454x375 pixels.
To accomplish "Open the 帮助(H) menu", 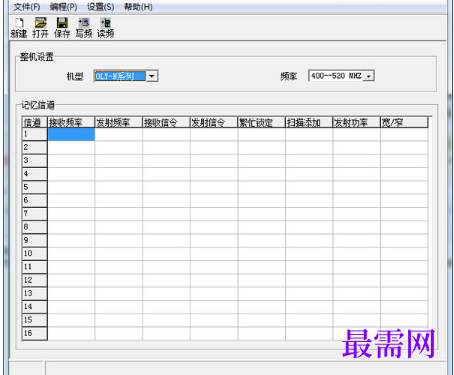I will 138,7.
